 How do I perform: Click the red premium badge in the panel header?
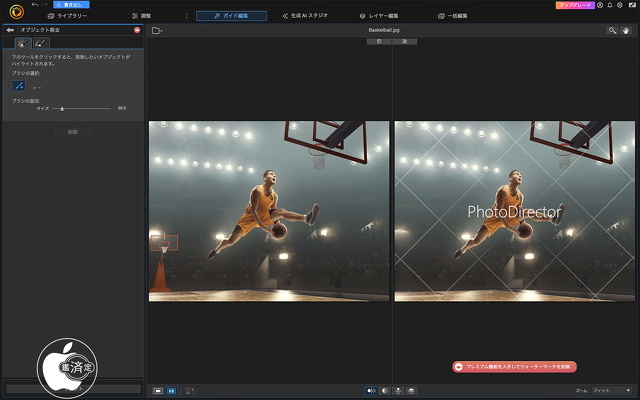tap(137, 30)
